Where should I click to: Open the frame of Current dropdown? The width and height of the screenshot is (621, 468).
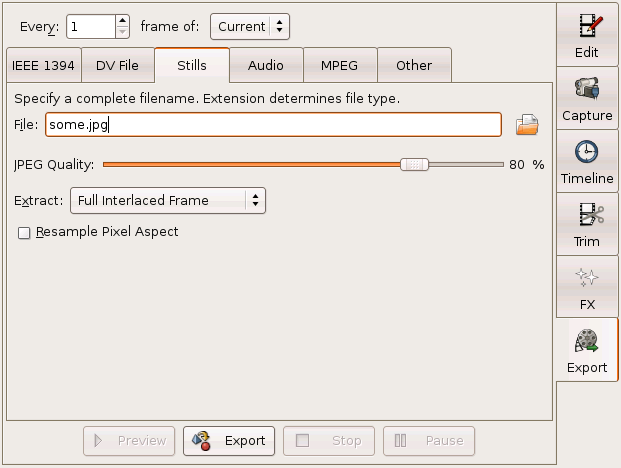(250, 26)
